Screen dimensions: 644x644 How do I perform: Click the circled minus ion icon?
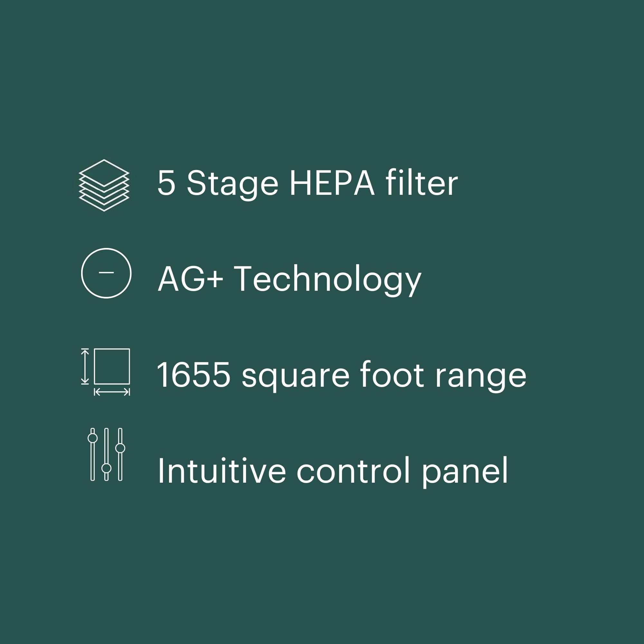(106, 273)
